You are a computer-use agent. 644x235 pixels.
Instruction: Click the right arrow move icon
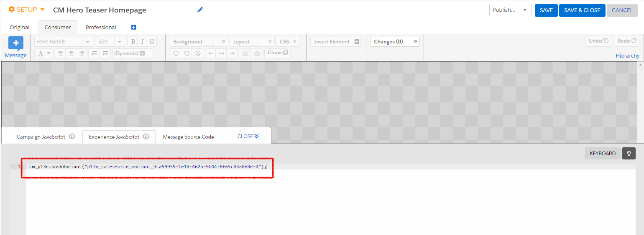[x=232, y=53]
